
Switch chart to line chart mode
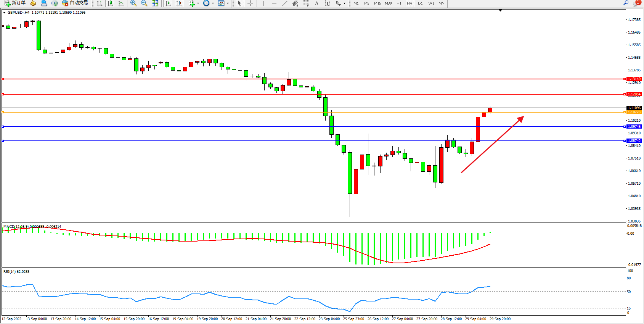coord(121,3)
